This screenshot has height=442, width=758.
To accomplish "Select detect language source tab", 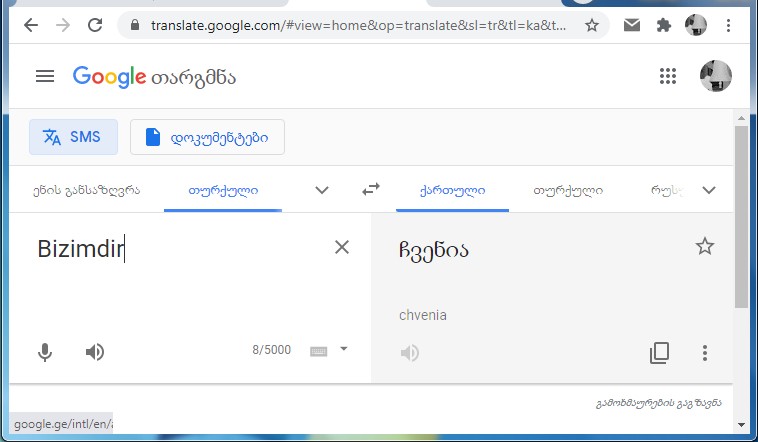I will pos(87,190).
